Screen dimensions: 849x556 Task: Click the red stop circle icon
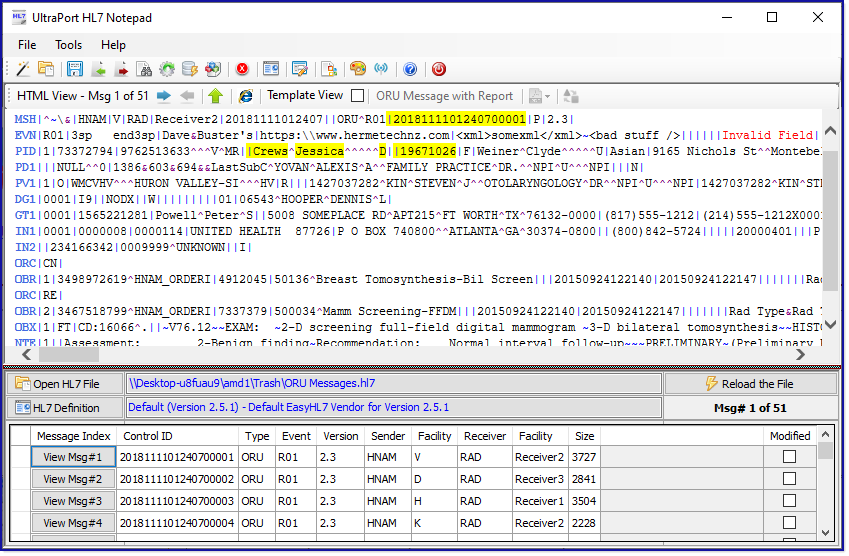click(242, 69)
